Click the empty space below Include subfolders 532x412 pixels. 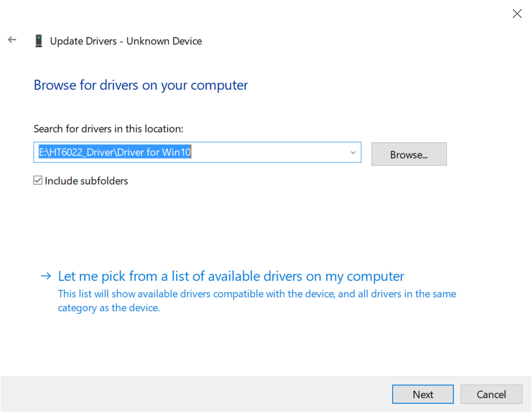tap(173, 226)
